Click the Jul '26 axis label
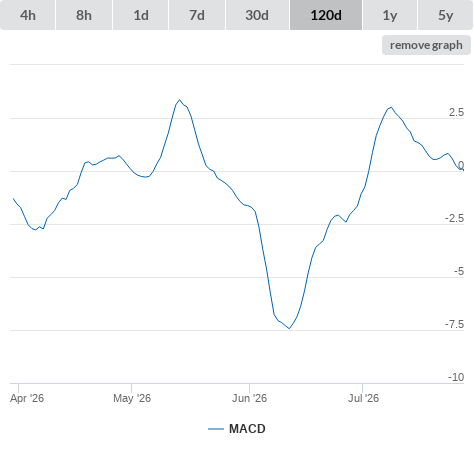The image size is (474, 455). (x=364, y=398)
